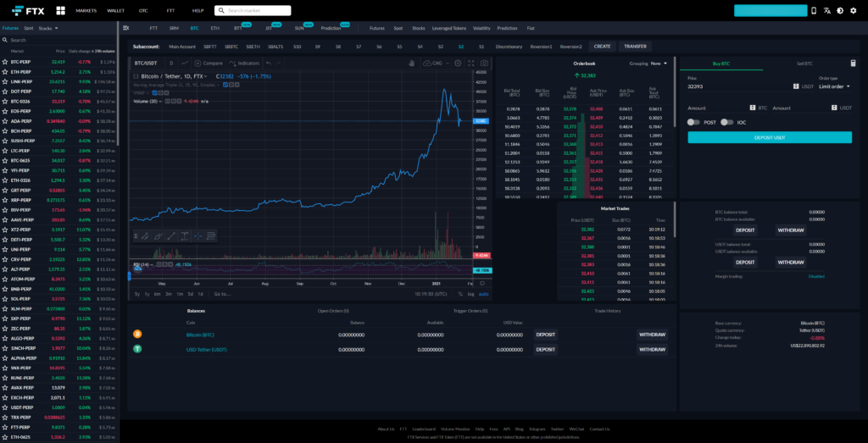Select the brush drawing tool in floating toolbar
This screenshot has height=443, width=868.
pyautogui.click(x=158, y=236)
